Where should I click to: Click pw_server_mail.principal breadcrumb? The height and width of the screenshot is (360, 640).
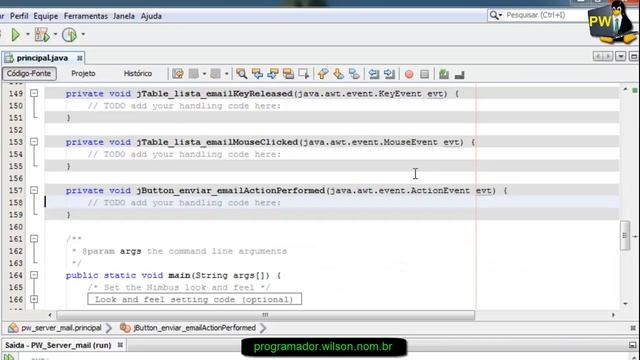(61, 328)
